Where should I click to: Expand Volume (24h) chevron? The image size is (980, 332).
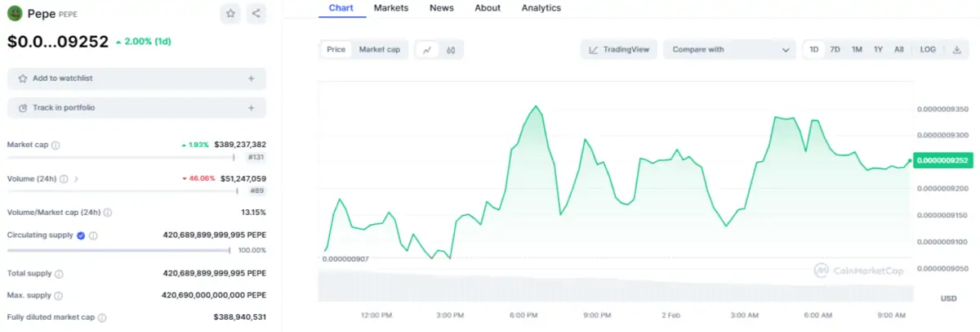point(76,178)
